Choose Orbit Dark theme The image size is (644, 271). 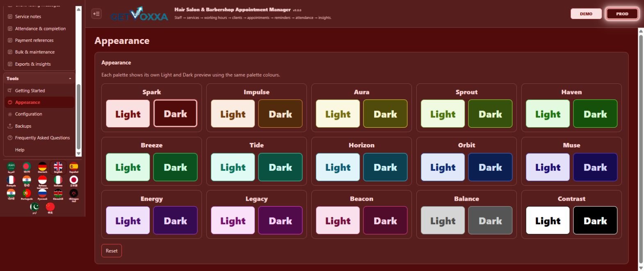point(491,167)
